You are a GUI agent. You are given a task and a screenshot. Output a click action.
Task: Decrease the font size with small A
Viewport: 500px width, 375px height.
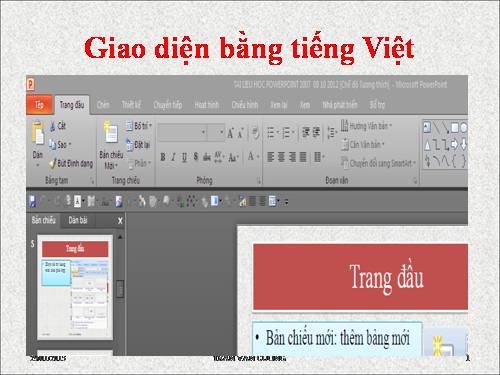click(x=240, y=134)
